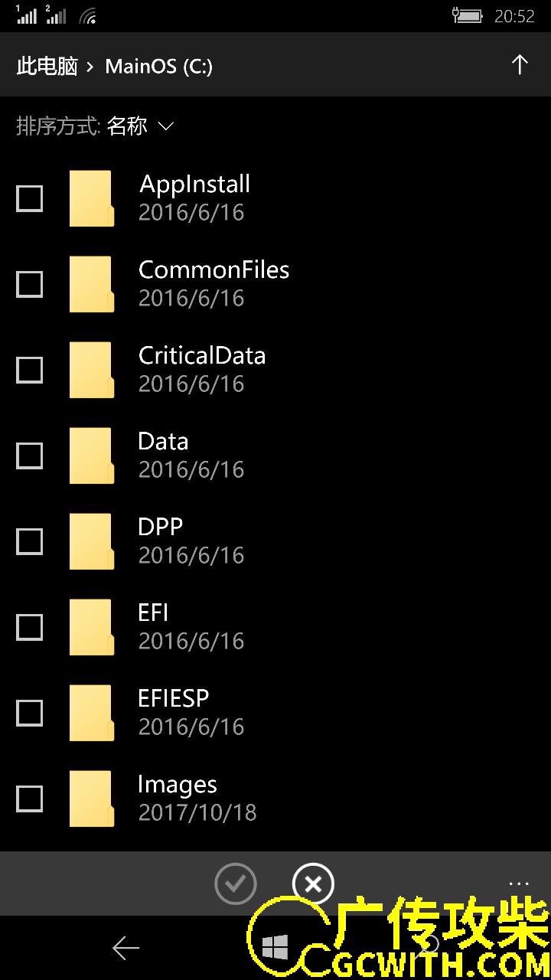Check the box beside AppInstall
Screen dimensions: 551x980
pyautogui.click(x=30, y=199)
